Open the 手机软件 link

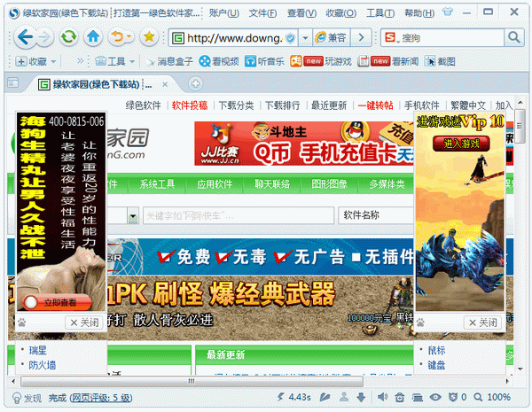click(422, 105)
